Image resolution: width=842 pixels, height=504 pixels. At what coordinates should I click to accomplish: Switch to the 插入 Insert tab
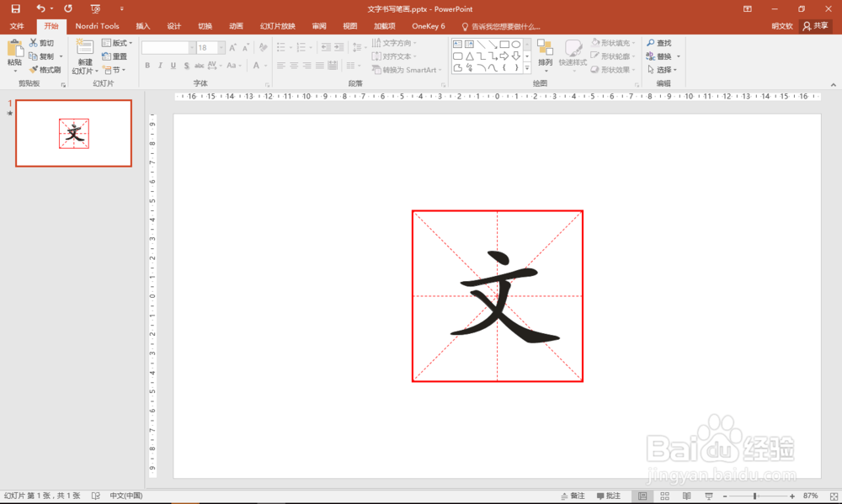tap(143, 26)
